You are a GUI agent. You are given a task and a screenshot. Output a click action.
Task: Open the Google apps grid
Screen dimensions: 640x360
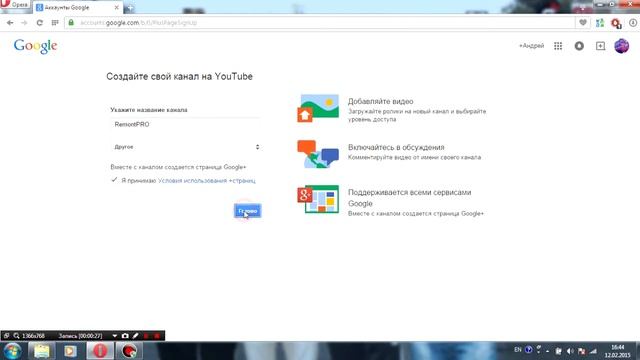pyautogui.click(x=558, y=46)
